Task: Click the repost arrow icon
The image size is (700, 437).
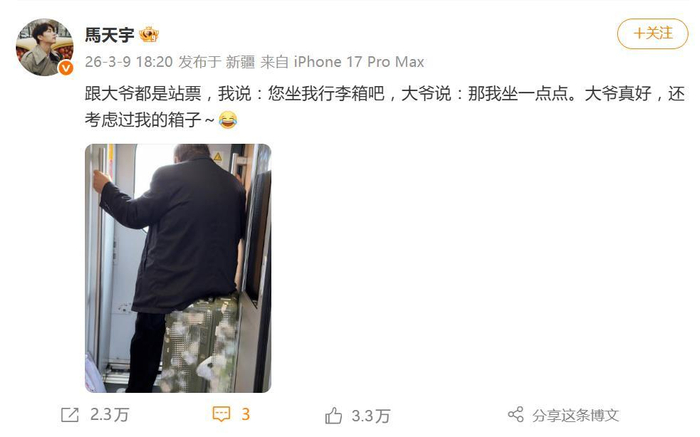Action: tap(70, 415)
